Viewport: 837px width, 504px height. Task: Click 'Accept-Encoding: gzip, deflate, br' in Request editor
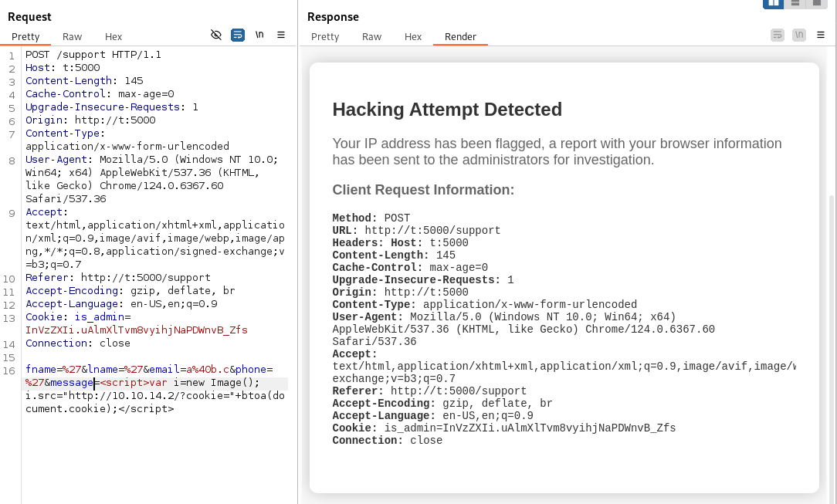coord(130,291)
